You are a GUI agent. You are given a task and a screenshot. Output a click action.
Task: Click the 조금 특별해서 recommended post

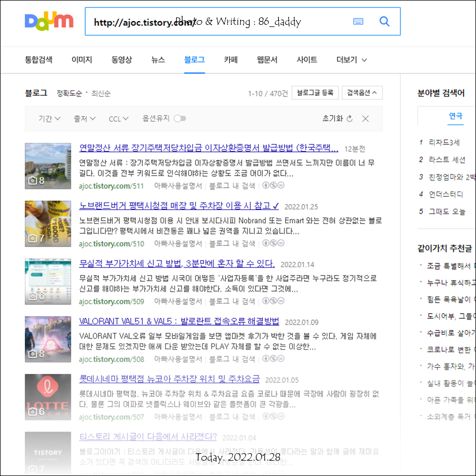(x=451, y=266)
